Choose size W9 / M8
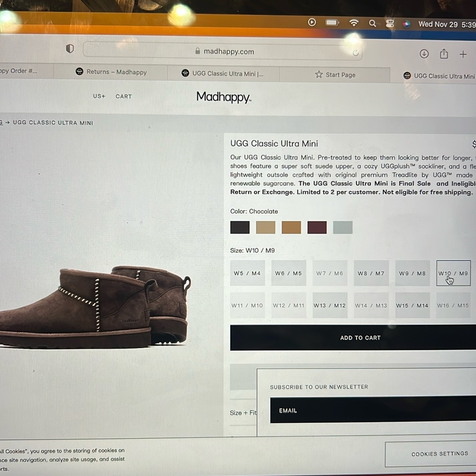This screenshot has height=476, width=476. (x=412, y=273)
